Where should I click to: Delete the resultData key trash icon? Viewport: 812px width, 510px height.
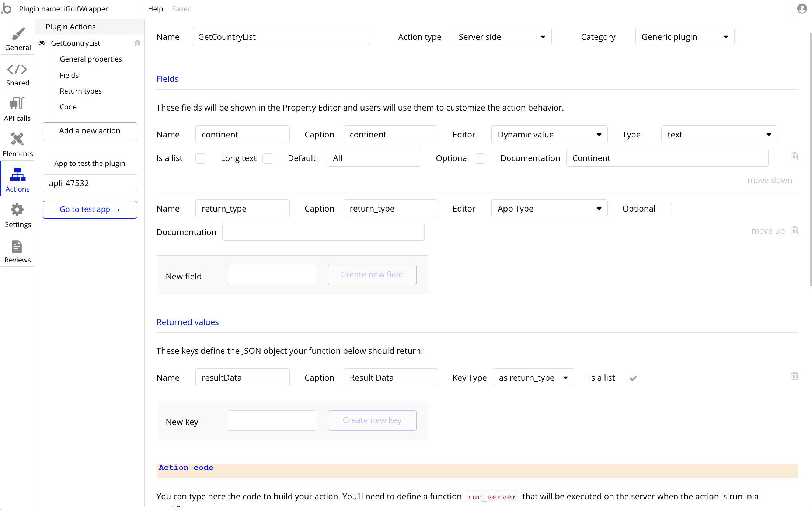coord(794,376)
